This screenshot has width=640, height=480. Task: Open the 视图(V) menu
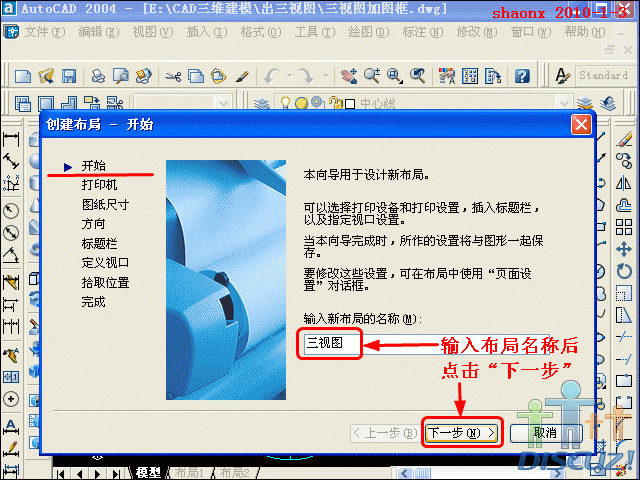point(152,32)
